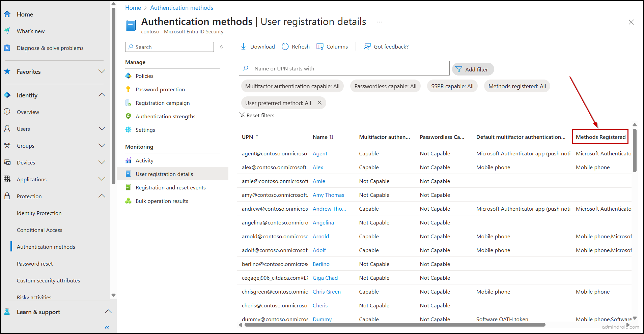Expand the Users section in the sidebar
The height and width of the screenshot is (334, 644).
click(x=102, y=128)
